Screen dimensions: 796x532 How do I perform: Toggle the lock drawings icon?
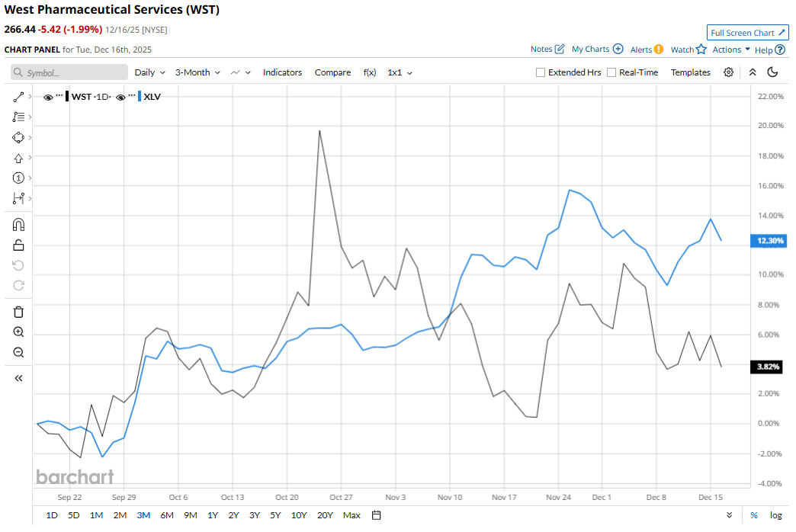pyautogui.click(x=18, y=245)
